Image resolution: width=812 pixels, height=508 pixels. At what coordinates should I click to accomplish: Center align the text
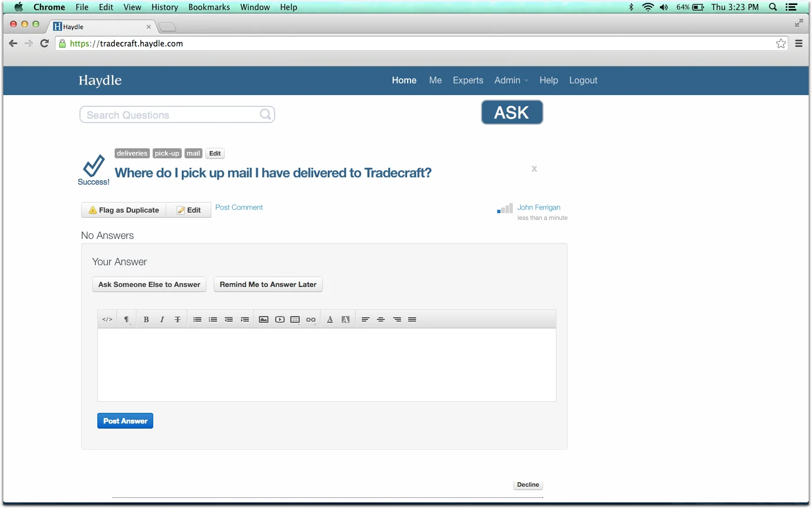pos(381,319)
